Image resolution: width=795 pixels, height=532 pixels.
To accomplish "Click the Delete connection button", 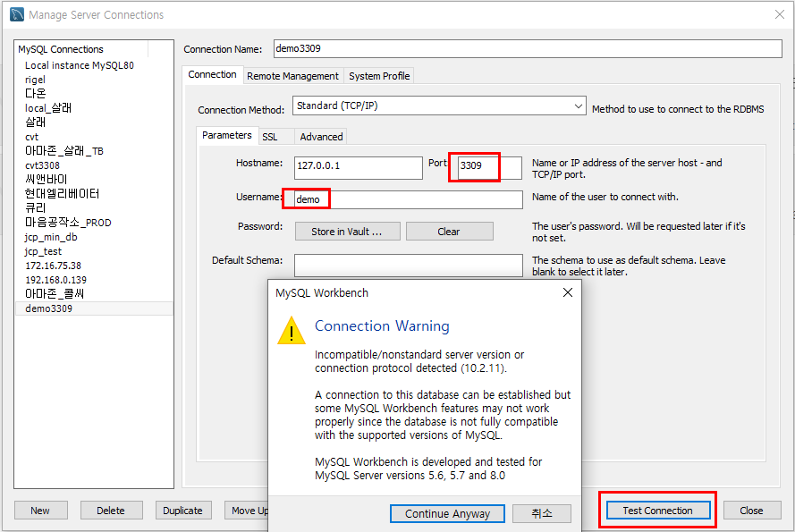I will (111, 511).
